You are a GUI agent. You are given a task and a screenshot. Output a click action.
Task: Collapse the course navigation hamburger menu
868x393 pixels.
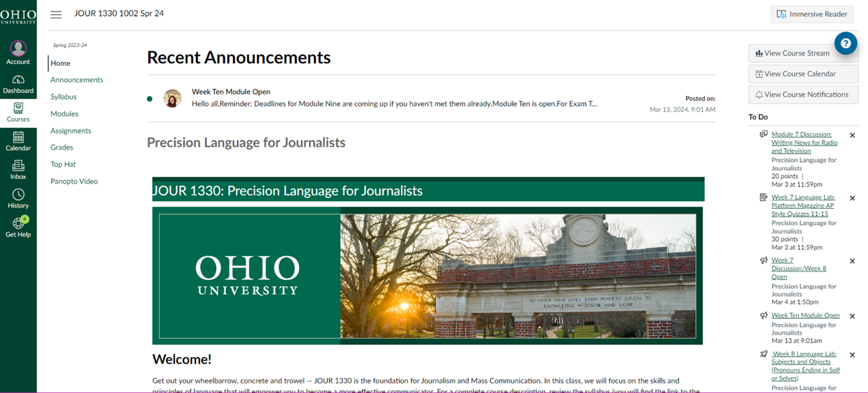[x=56, y=15]
